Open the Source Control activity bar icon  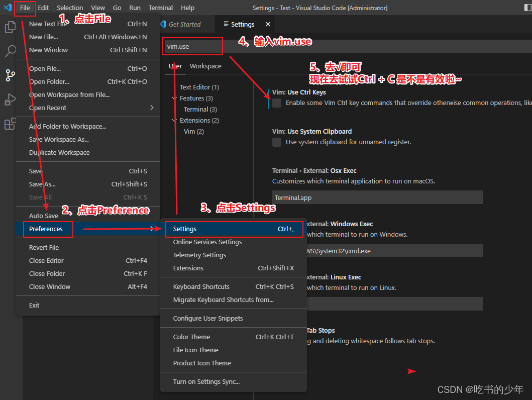coord(10,75)
